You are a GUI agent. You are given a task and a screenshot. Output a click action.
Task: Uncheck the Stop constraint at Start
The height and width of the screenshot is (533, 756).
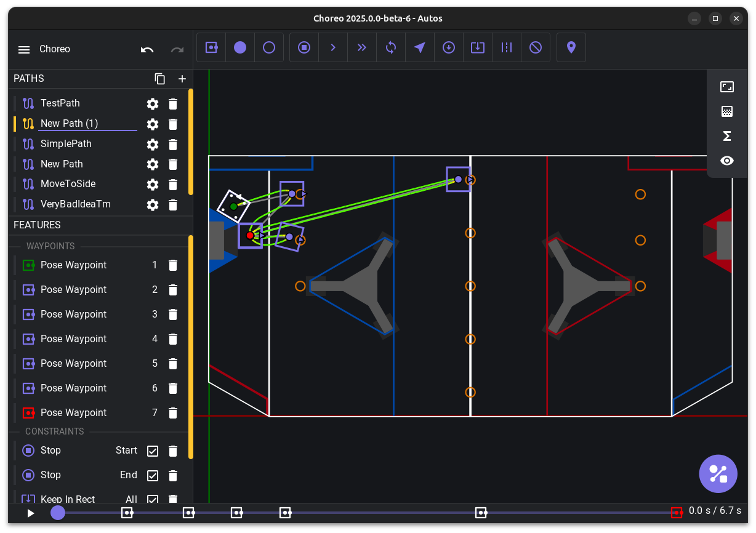(x=152, y=451)
